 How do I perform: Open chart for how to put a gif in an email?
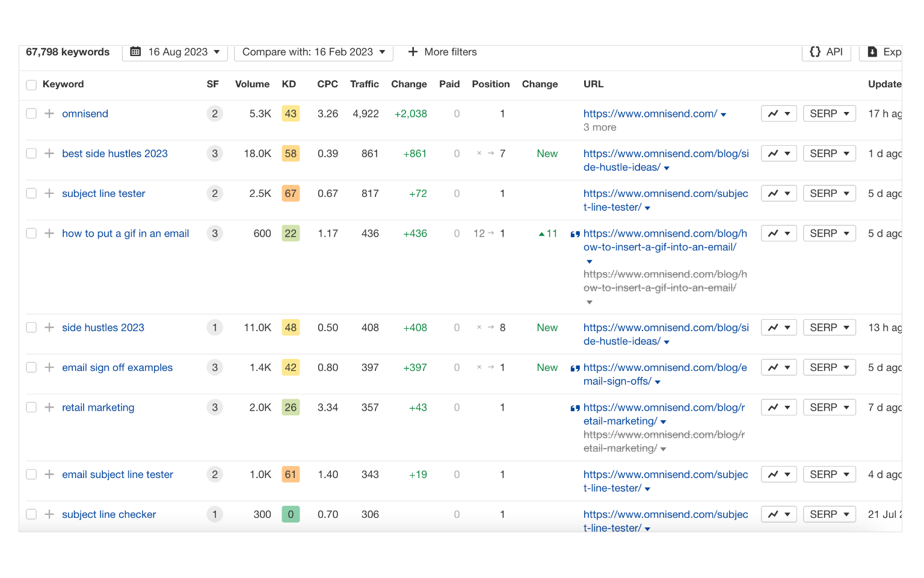tap(779, 234)
